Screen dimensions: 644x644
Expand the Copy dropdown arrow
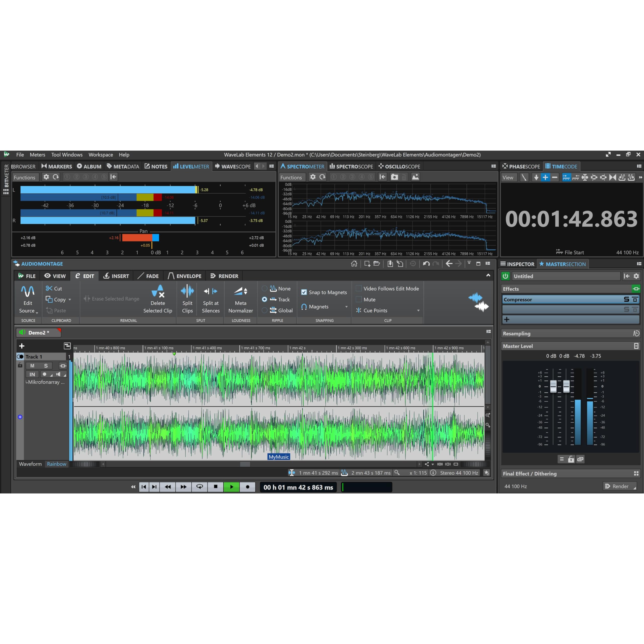click(70, 300)
